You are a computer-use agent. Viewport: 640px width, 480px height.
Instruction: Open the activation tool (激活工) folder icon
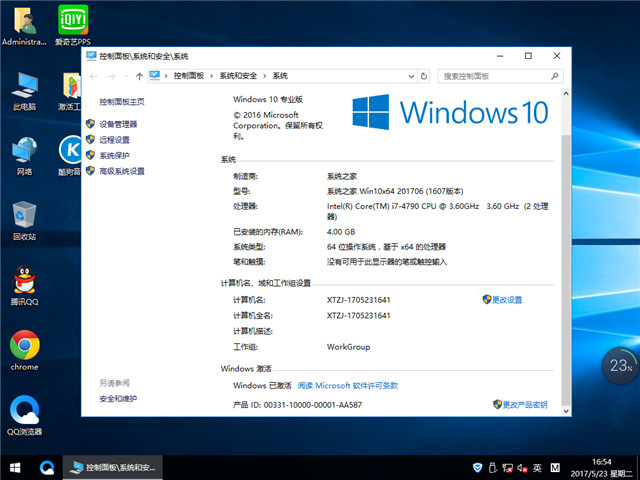coord(70,91)
